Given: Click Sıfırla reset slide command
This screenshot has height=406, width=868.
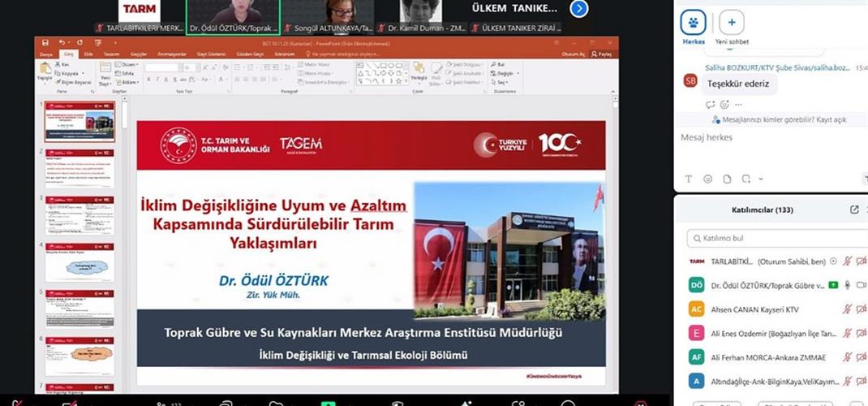Looking at the screenshot, I should click(125, 73).
